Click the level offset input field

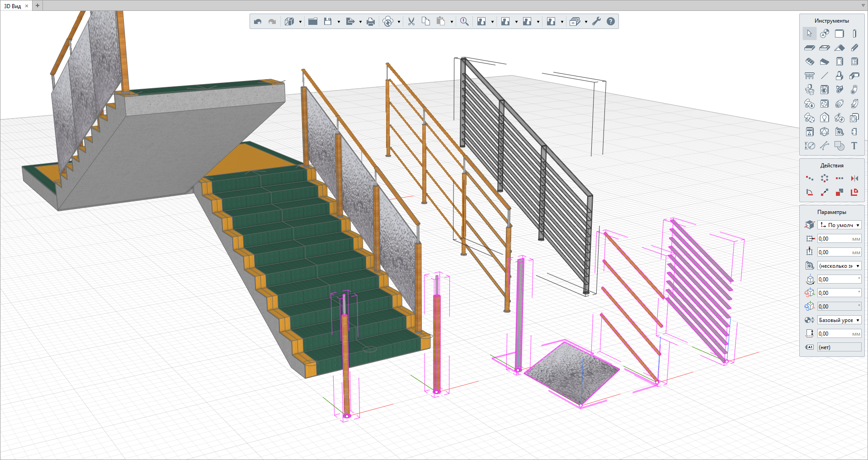(840, 333)
